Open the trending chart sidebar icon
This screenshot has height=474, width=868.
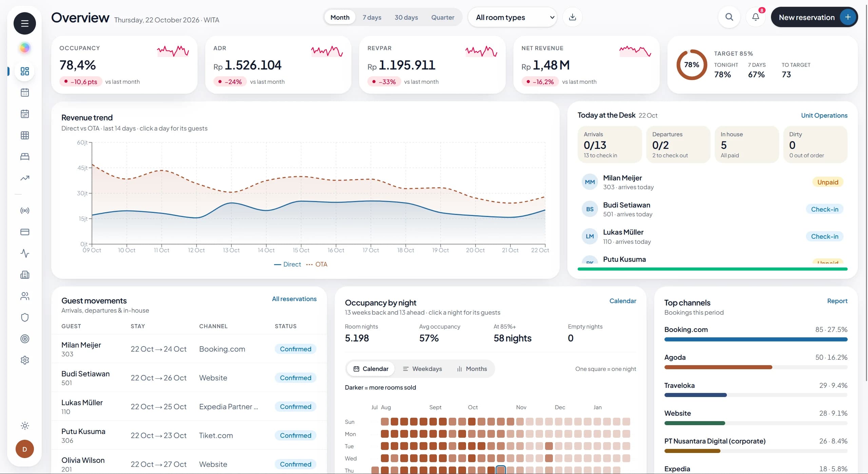click(24, 178)
